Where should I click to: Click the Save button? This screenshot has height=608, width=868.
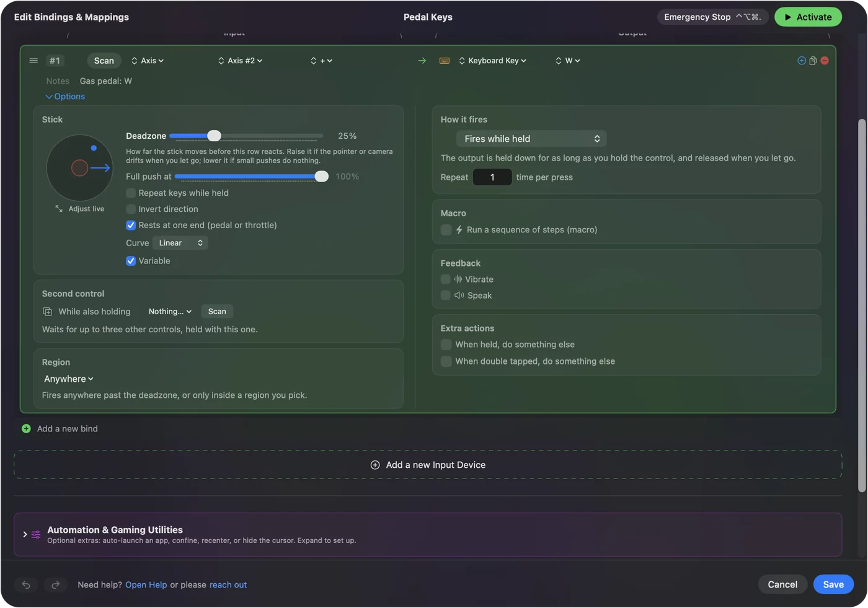[833, 584]
